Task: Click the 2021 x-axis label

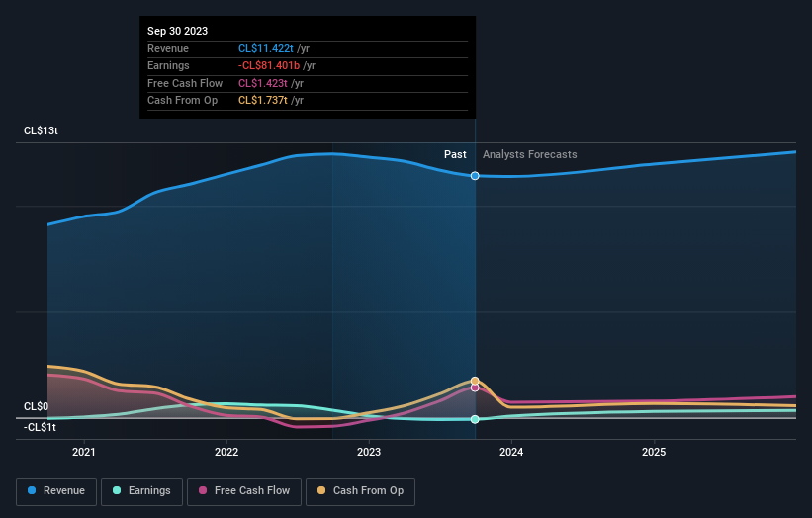Action: pyautogui.click(x=84, y=452)
